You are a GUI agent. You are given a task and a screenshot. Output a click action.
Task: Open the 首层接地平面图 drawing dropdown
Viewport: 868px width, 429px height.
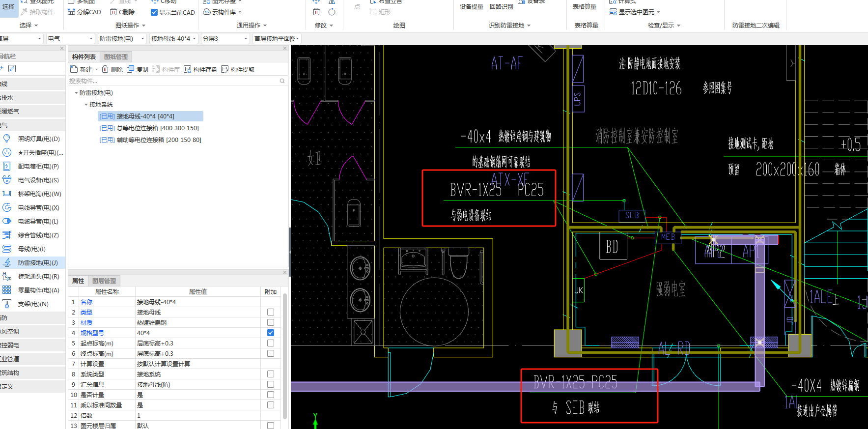277,38
